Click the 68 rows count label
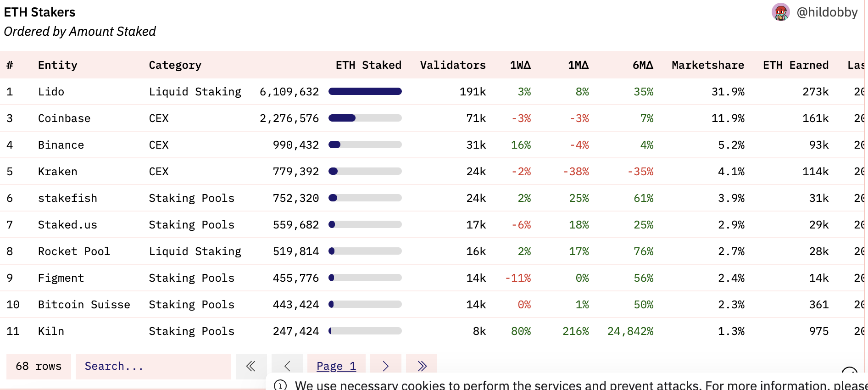868x390 pixels. click(39, 366)
